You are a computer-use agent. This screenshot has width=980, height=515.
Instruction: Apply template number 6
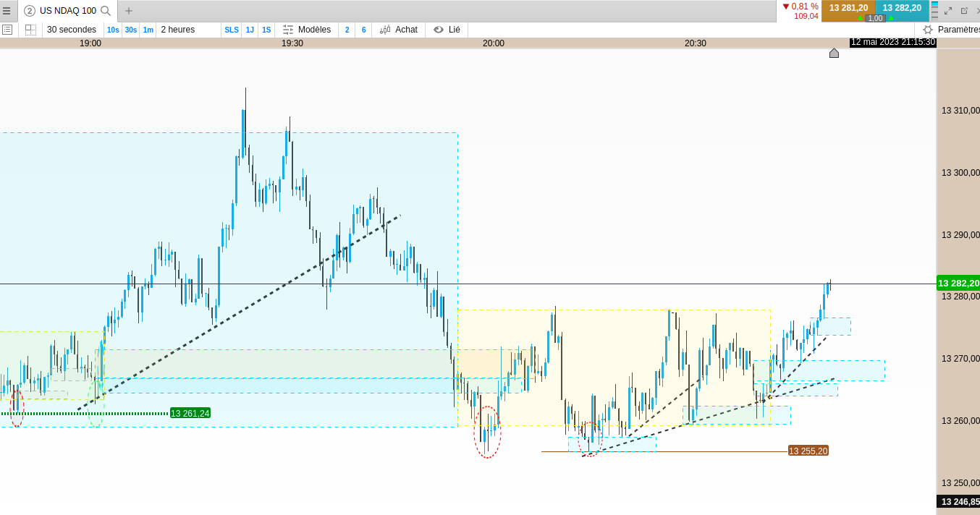click(x=363, y=30)
